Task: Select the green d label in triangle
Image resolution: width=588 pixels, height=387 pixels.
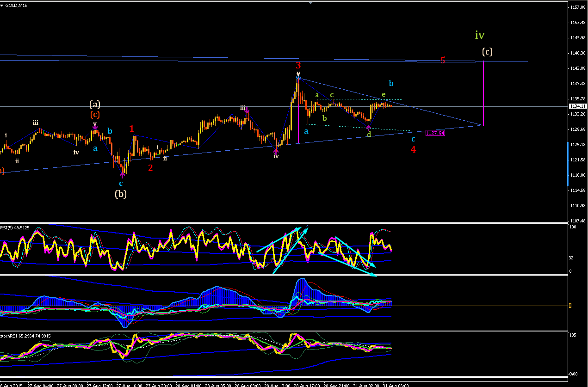Action: [369, 135]
